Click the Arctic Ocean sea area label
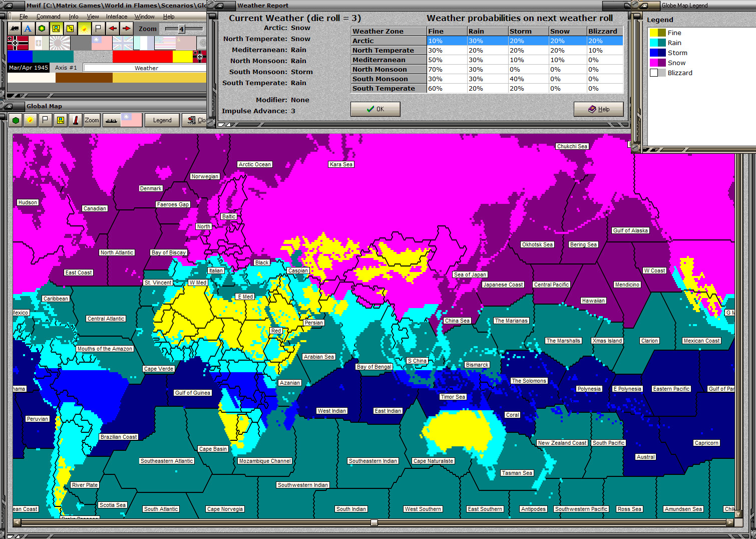This screenshot has width=756, height=539. (x=255, y=164)
